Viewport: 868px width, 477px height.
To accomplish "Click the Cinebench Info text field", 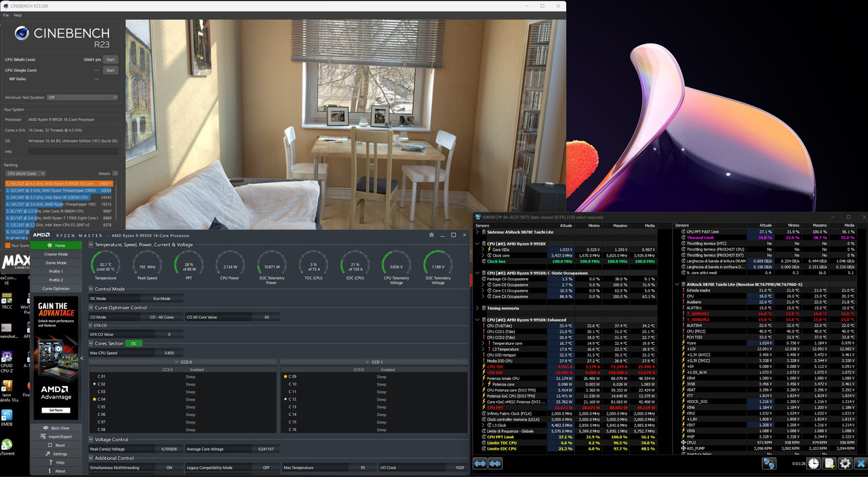I will 72,151.
